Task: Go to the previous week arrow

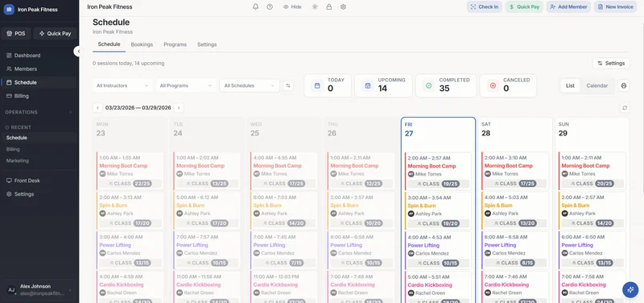Action: click(x=97, y=108)
